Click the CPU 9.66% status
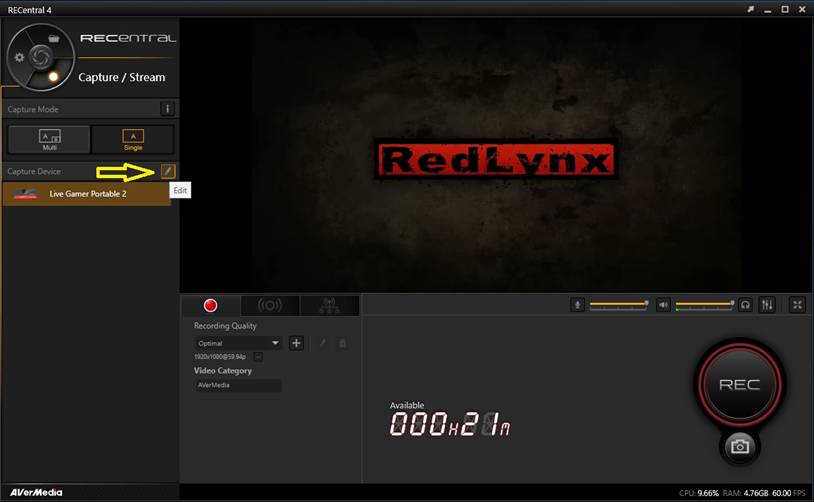This screenshot has height=502, width=814. [698, 493]
